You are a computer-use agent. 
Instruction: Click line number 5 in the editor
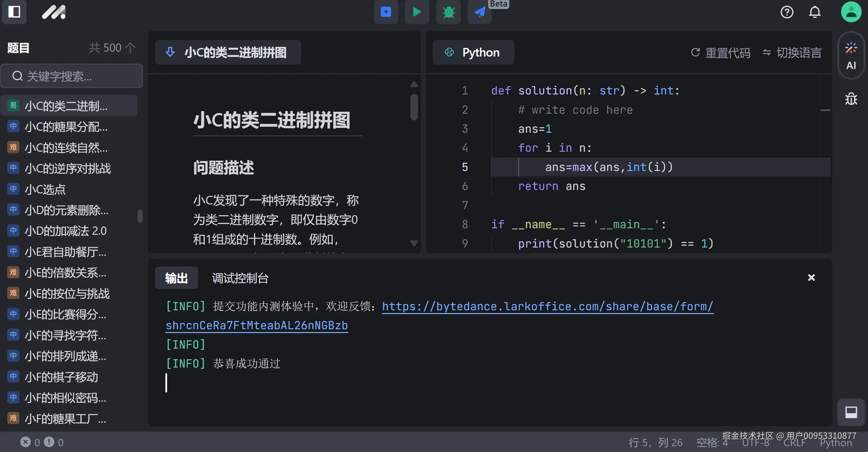465,167
